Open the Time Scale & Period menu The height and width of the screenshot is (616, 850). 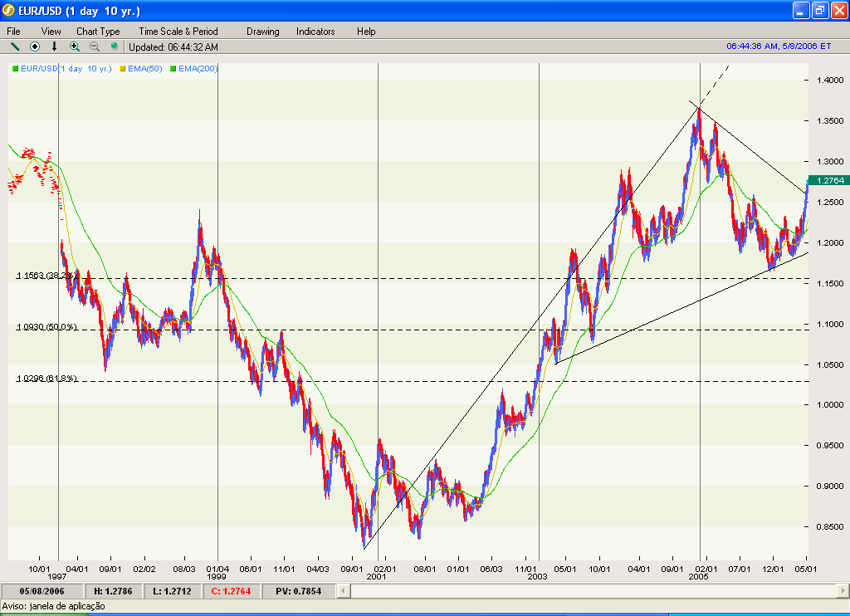pos(177,31)
